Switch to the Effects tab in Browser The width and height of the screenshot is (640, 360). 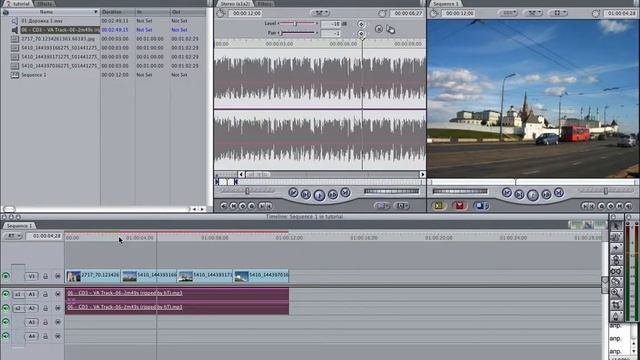coord(45,4)
